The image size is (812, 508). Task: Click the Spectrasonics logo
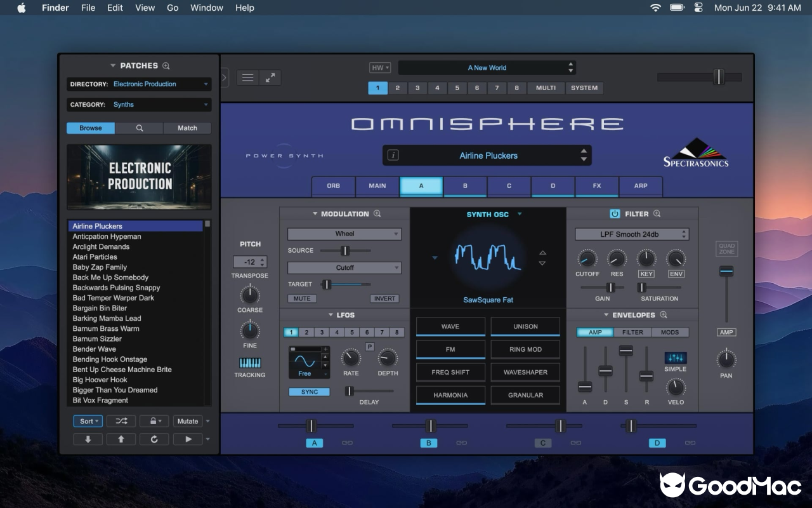coord(696,152)
